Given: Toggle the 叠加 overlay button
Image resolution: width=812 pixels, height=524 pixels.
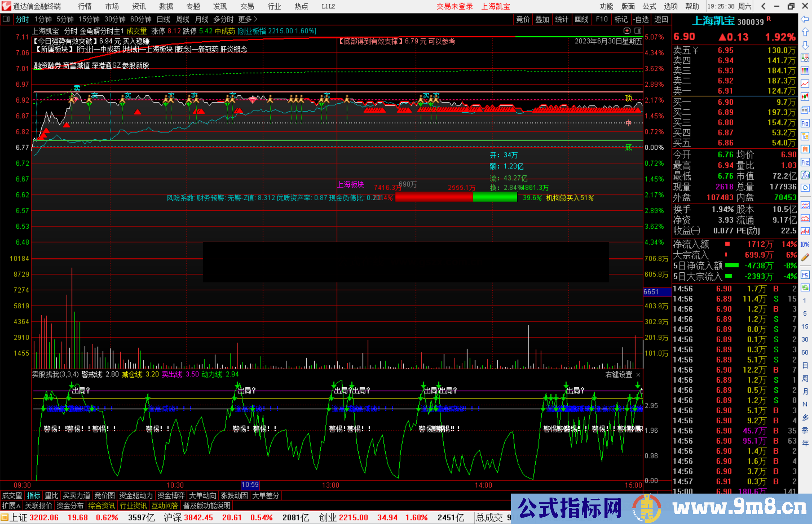Looking at the screenshot, I should [x=542, y=19].
